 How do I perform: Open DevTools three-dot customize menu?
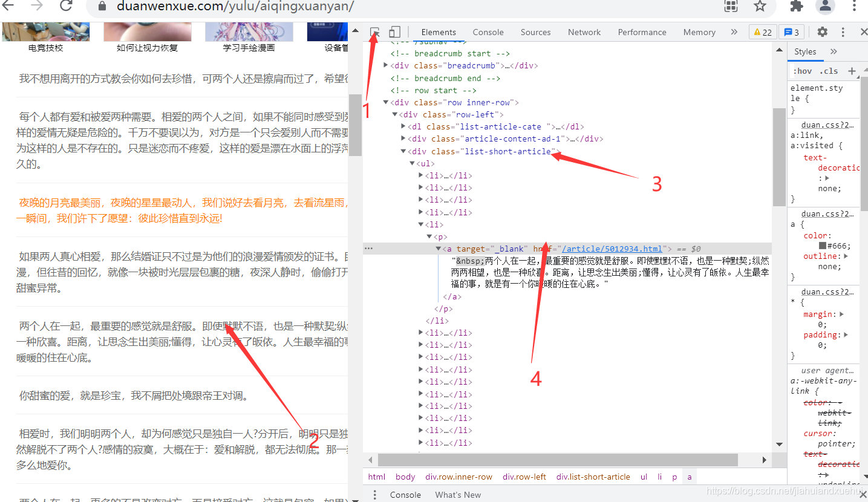[x=843, y=32]
